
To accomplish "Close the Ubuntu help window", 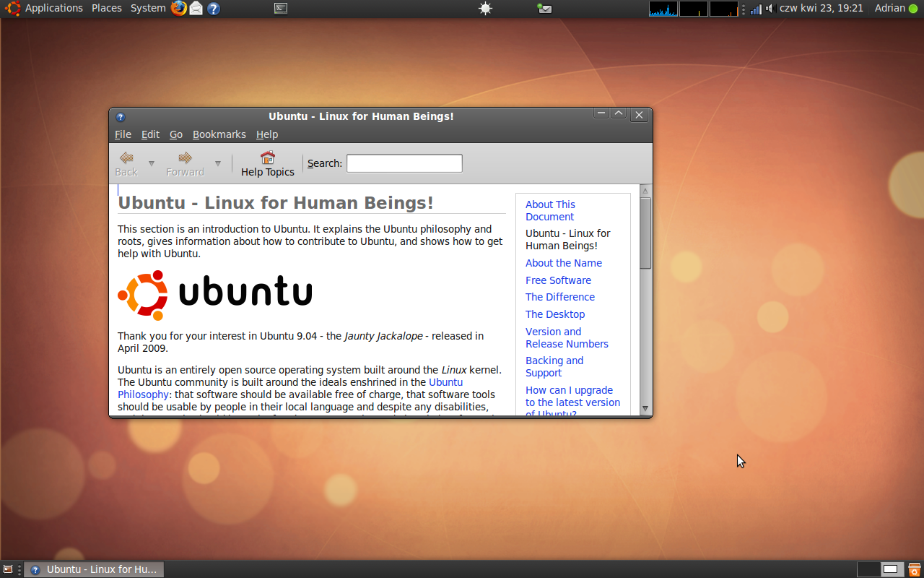I will tap(638, 115).
